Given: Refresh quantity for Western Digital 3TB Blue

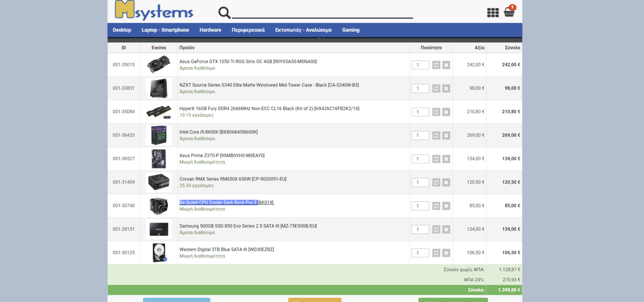Looking at the screenshot, I should click(436, 253).
